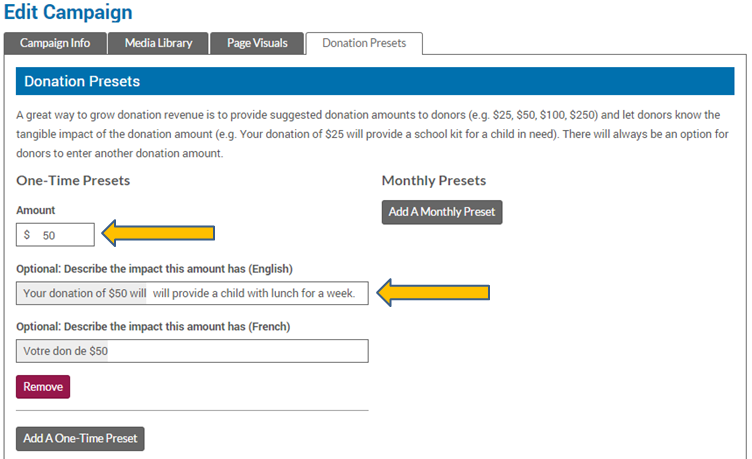Click the One-Time Presets heading
This screenshot has width=752, height=459.
point(73,181)
